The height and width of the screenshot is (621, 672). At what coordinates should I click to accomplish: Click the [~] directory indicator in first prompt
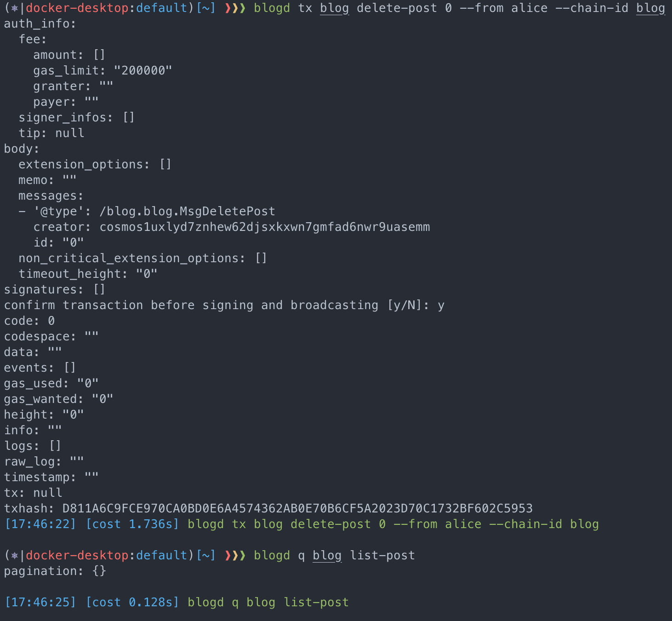click(x=206, y=8)
